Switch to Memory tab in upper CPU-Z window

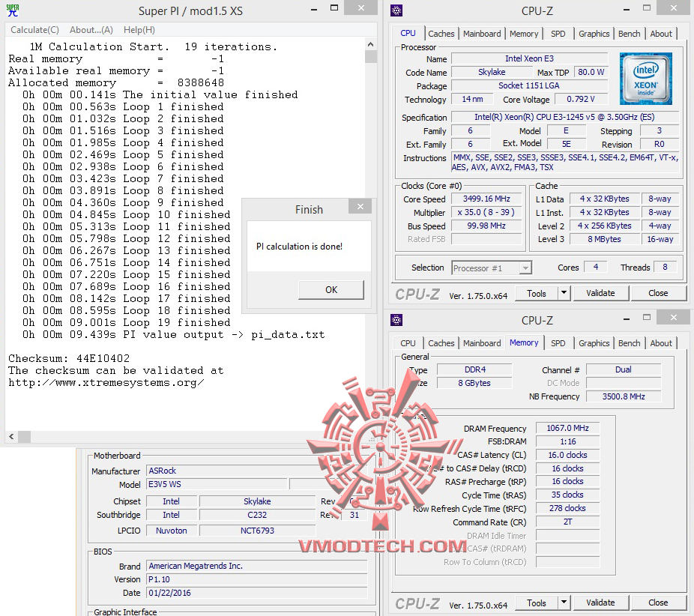[x=524, y=34]
